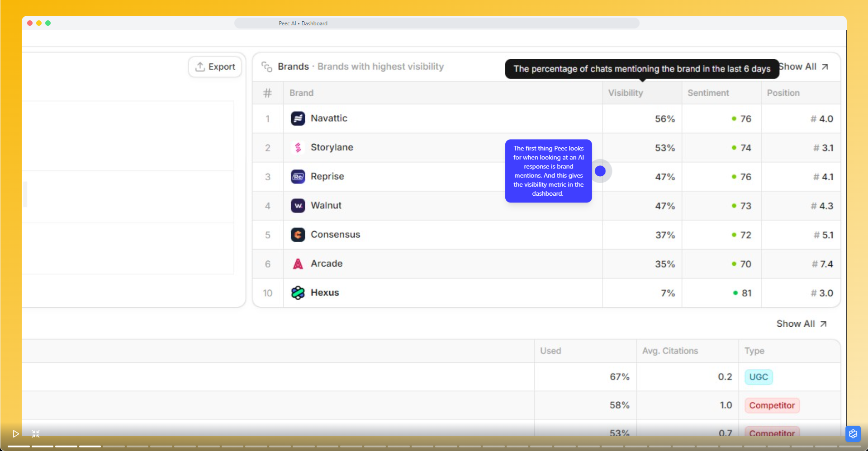Exit fullscreen with the collapse icon
The width and height of the screenshot is (868, 451).
36,434
